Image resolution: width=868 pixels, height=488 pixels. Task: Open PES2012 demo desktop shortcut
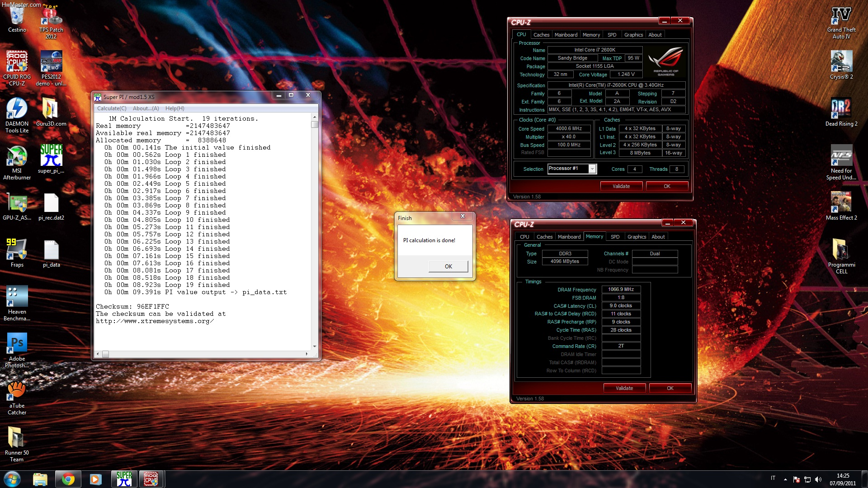click(x=51, y=68)
